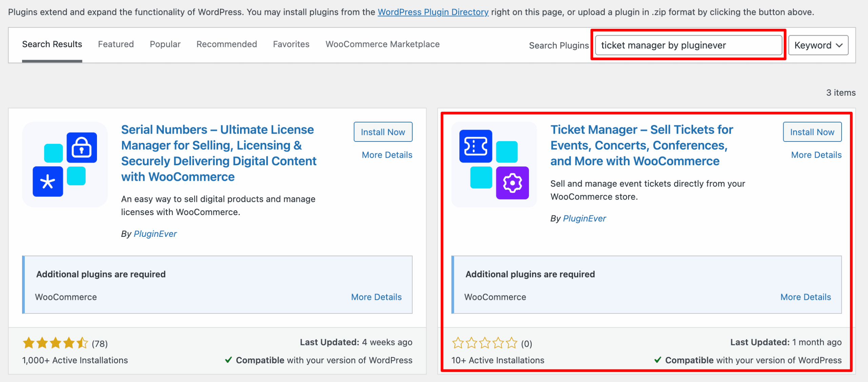The image size is (868, 382).
Task: Open the WooCommerce Marketplace tab
Action: pos(382,44)
